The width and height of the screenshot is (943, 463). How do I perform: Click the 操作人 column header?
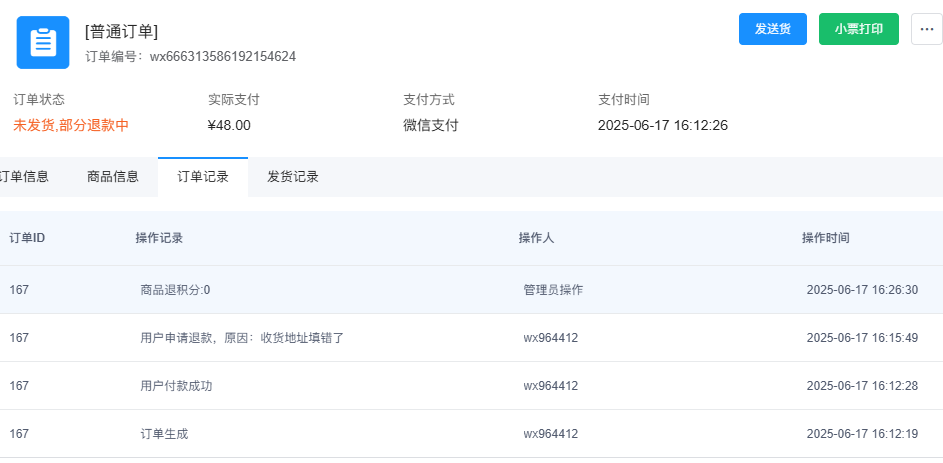(x=536, y=238)
